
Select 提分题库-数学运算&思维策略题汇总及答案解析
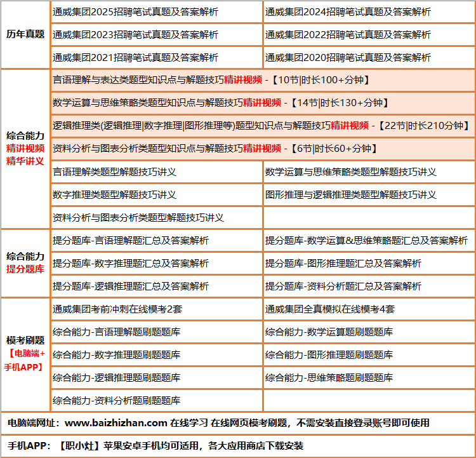[369, 240]
